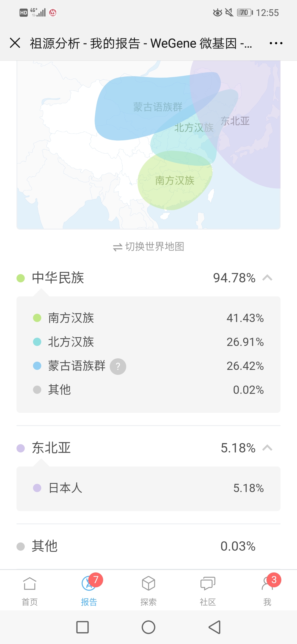Tap the question mark help icon beside 蒙古语族群
The height and width of the screenshot is (644, 297).
118,366
